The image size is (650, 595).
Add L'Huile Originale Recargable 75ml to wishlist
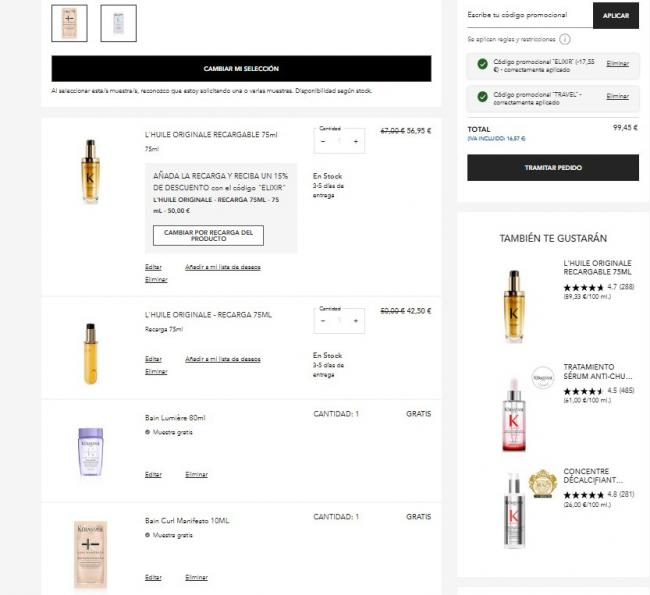[223, 267]
